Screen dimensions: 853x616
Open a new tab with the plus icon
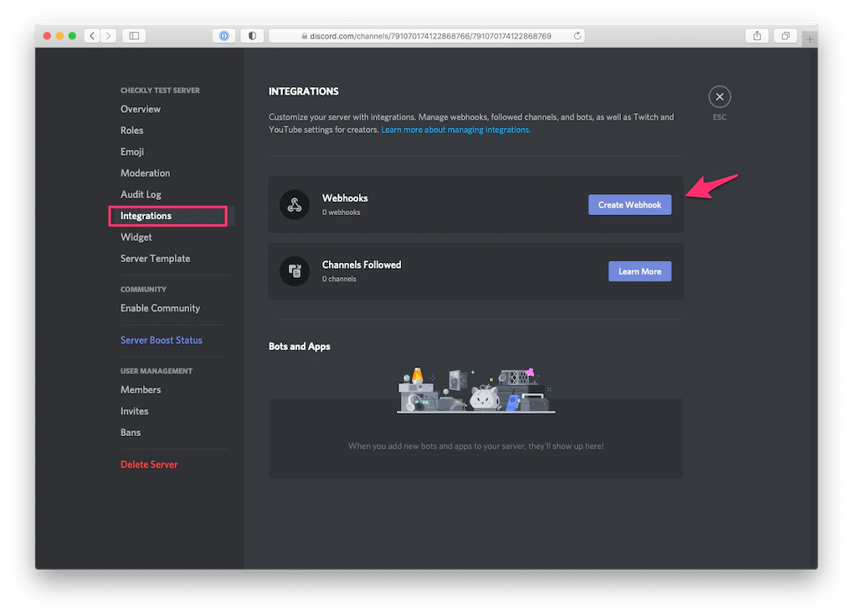pyautogui.click(x=809, y=38)
